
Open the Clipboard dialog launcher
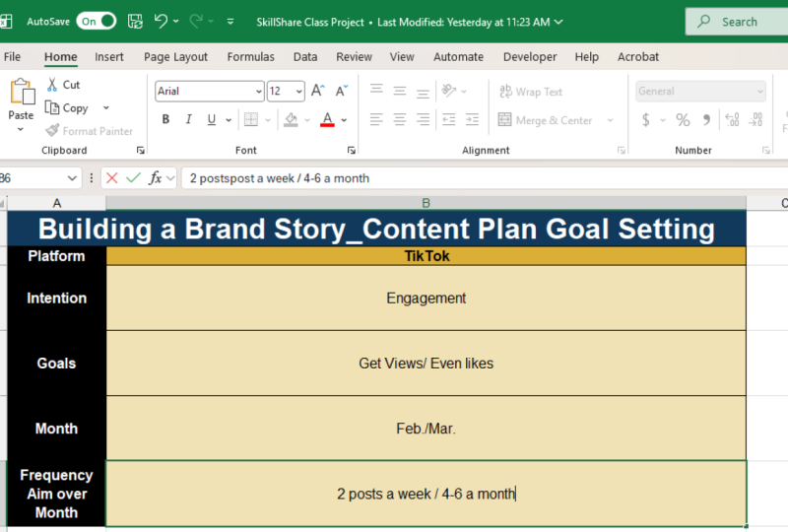click(x=141, y=151)
